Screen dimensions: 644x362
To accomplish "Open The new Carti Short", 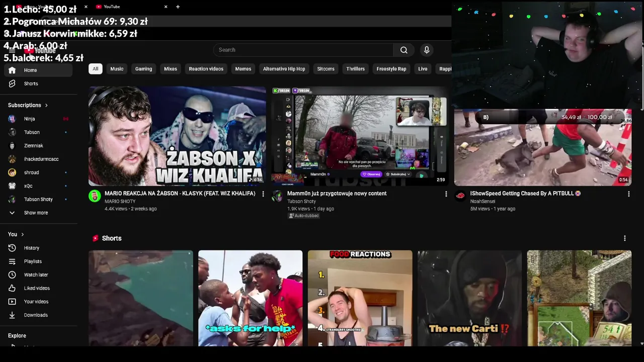I will 469,298.
